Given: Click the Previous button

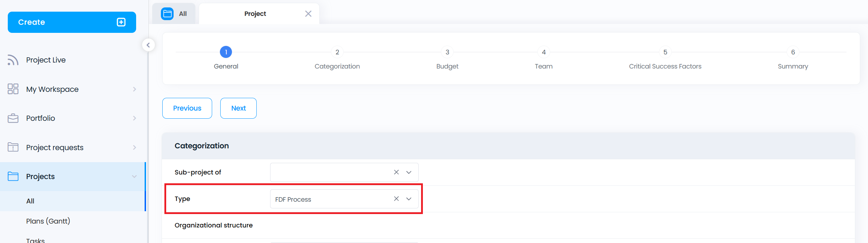Looking at the screenshot, I should point(187,108).
